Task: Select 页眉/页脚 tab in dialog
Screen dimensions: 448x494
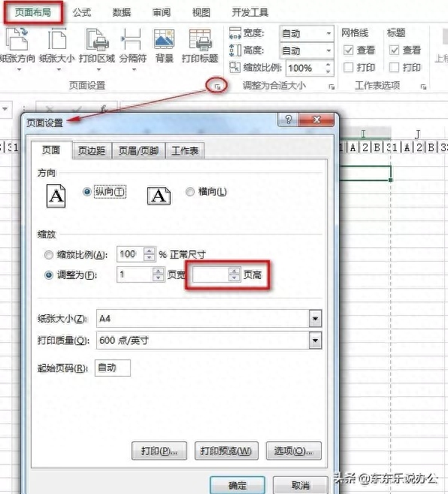Action: pos(138,151)
